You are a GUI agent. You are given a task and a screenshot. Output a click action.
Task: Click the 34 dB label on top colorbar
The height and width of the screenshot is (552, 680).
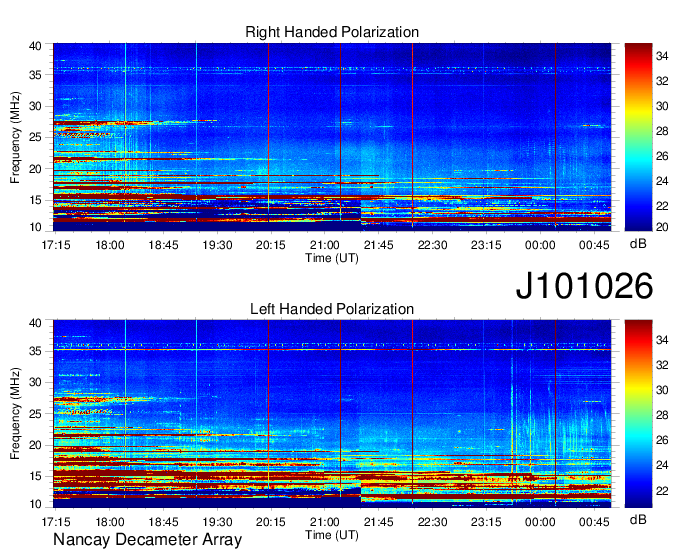(x=662, y=56)
